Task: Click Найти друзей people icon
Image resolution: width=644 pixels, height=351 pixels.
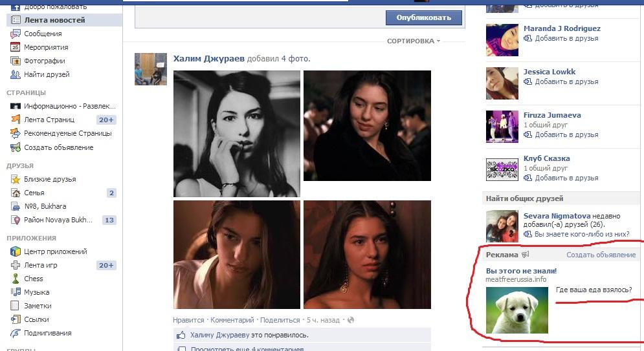Action: [x=15, y=74]
